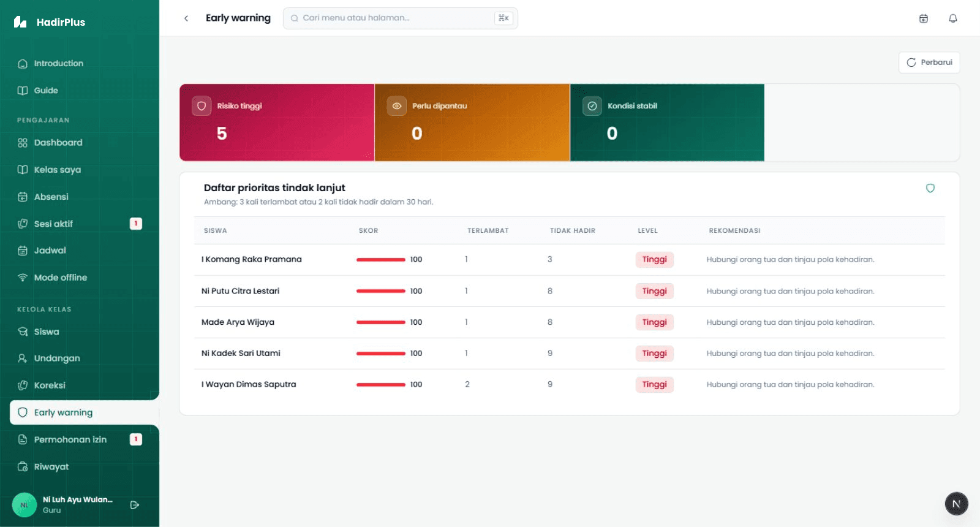The image size is (980, 527).
Task: Click the Guide book icon
Action: click(x=23, y=91)
